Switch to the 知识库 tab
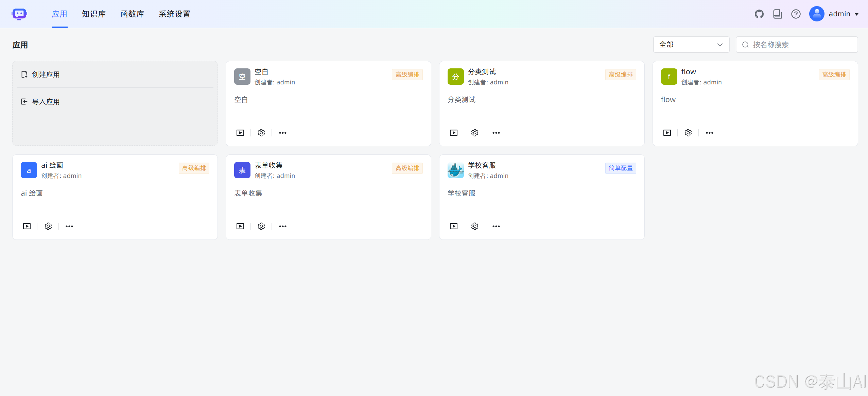 (x=94, y=14)
